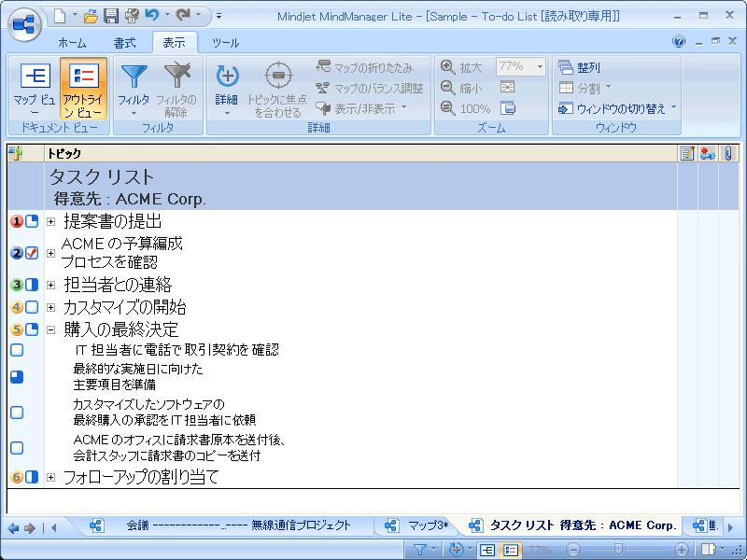Click the Print icon in quick access

(x=132, y=16)
